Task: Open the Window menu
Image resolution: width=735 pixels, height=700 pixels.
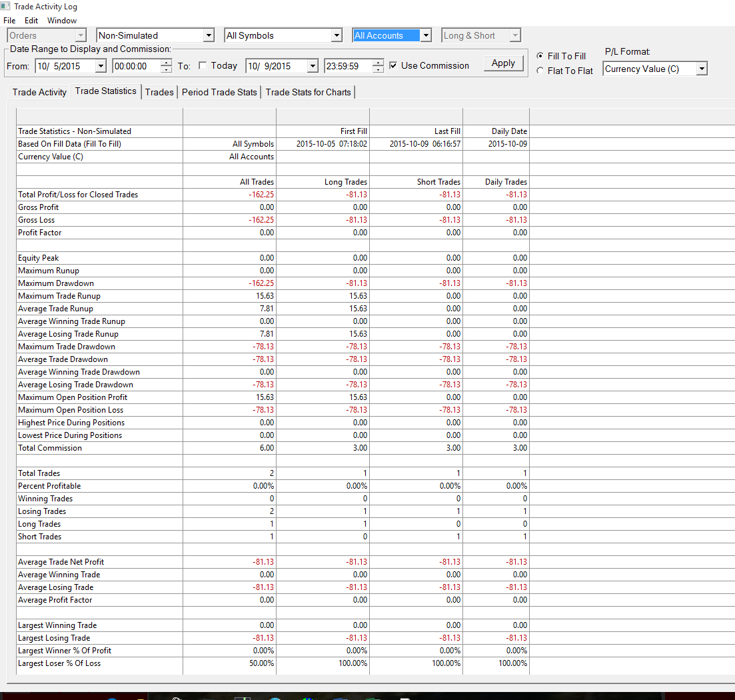Action: point(62,21)
